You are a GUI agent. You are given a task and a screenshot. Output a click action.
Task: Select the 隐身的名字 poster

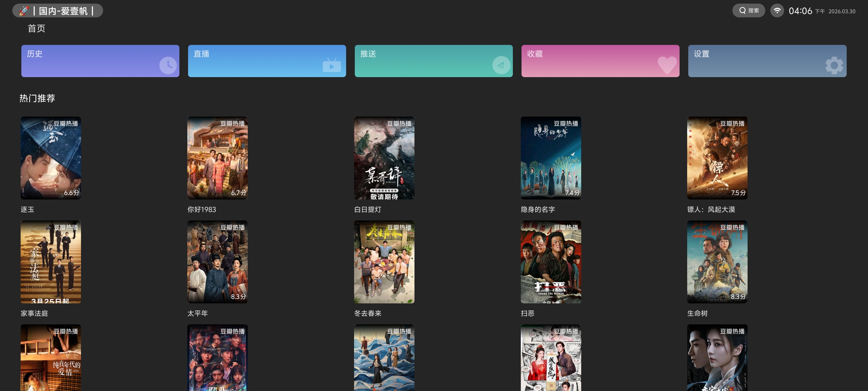point(551,158)
